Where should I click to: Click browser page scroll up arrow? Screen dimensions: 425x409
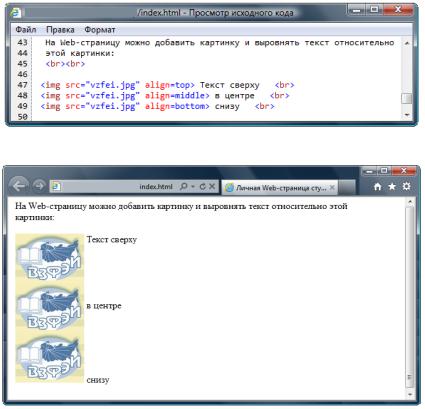coord(410,202)
